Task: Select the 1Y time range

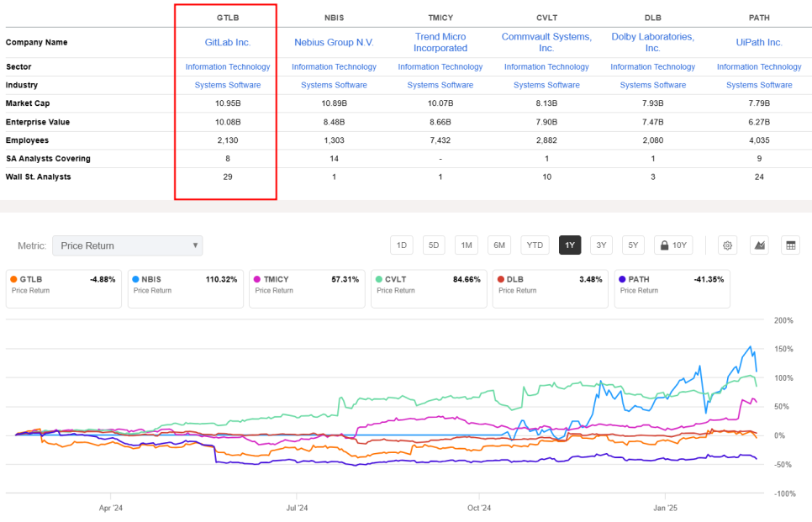Action: [x=570, y=245]
